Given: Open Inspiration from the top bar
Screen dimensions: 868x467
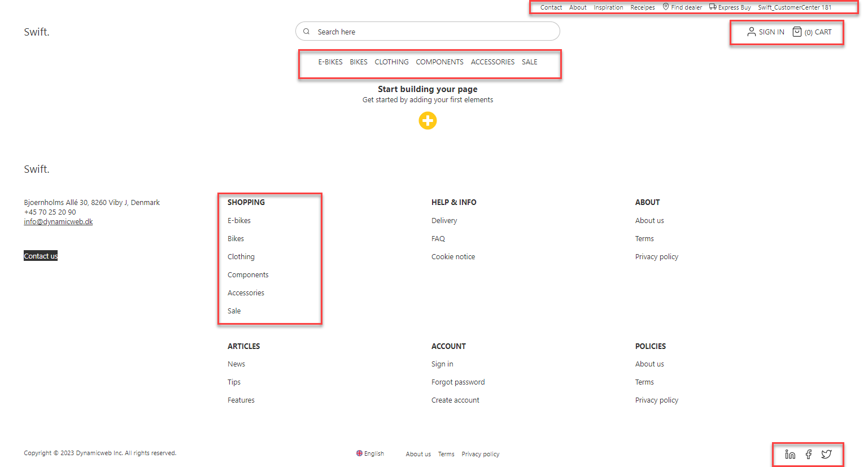Looking at the screenshot, I should click(x=608, y=7).
